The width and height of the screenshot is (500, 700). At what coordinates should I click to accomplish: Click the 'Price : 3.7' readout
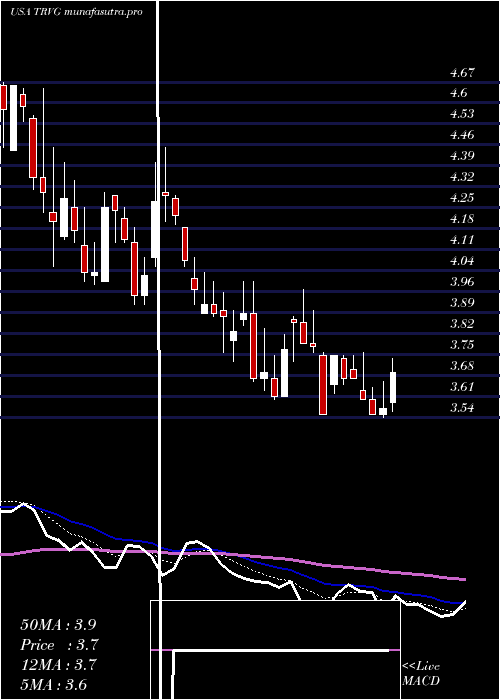click(59, 645)
